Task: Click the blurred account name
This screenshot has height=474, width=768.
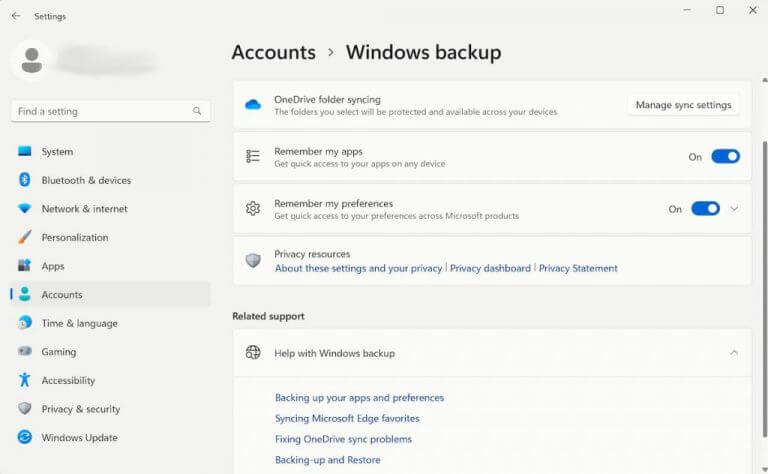Action: [x=107, y=60]
